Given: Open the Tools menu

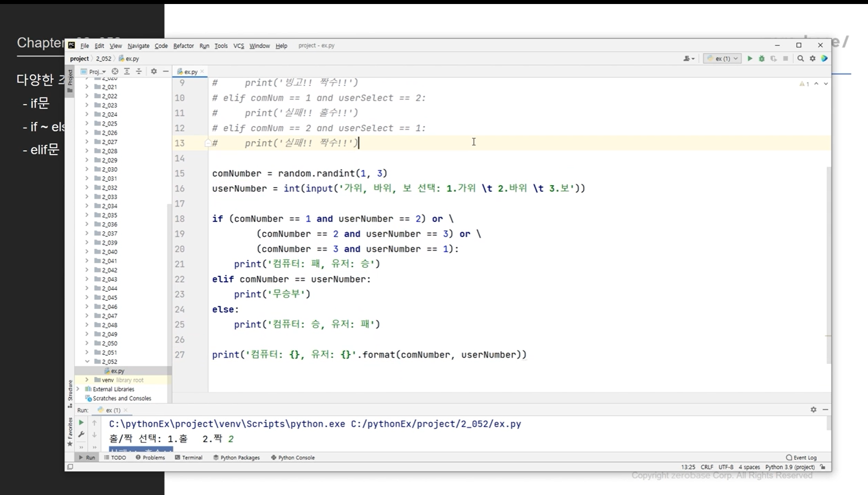Looking at the screenshot, I should click(221, 46).
